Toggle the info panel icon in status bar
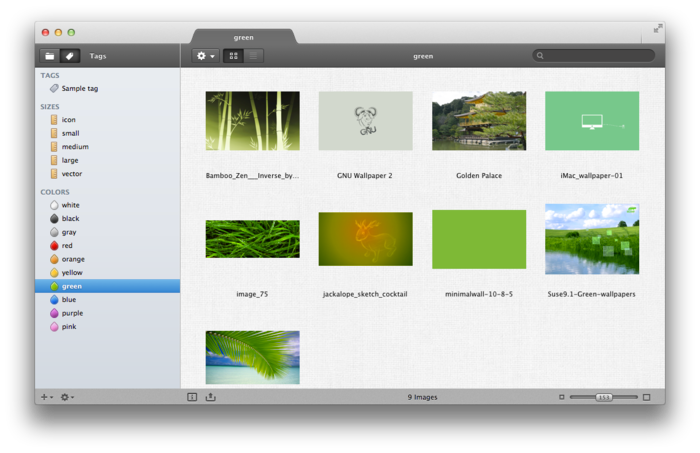Image resolution: width=700 pixels, height=453 pixels. click(x=192, y=397)
